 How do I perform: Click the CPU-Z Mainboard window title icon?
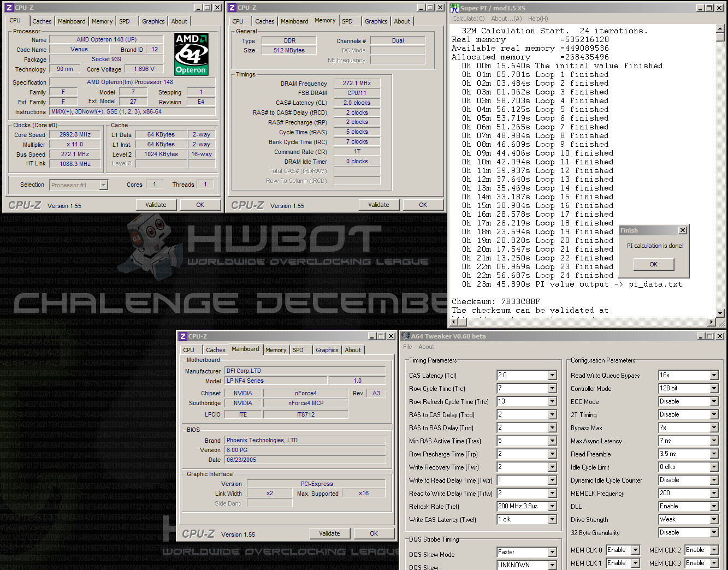[x=183, y=336]
